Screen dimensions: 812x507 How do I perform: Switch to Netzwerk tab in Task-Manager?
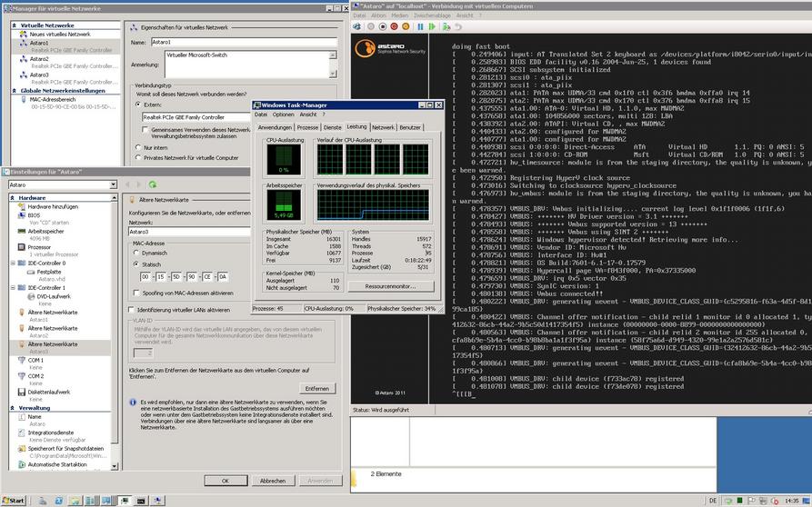pyautogui.click(x=383, y=127)
